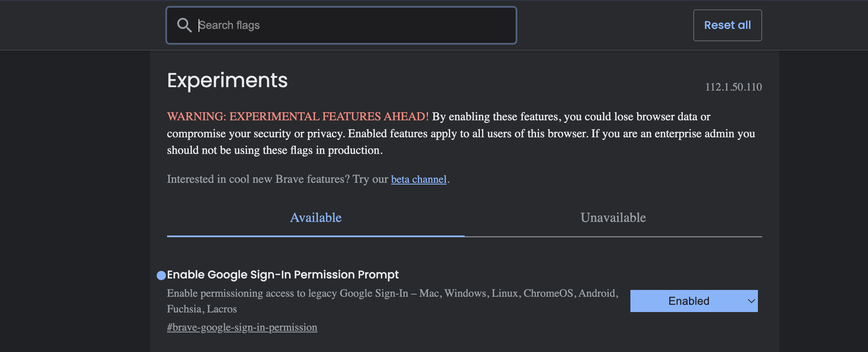The image size is (868, 352).
Task: Follow the #brave-google-sign-in-permission link
Action: (x=242, y=327)
